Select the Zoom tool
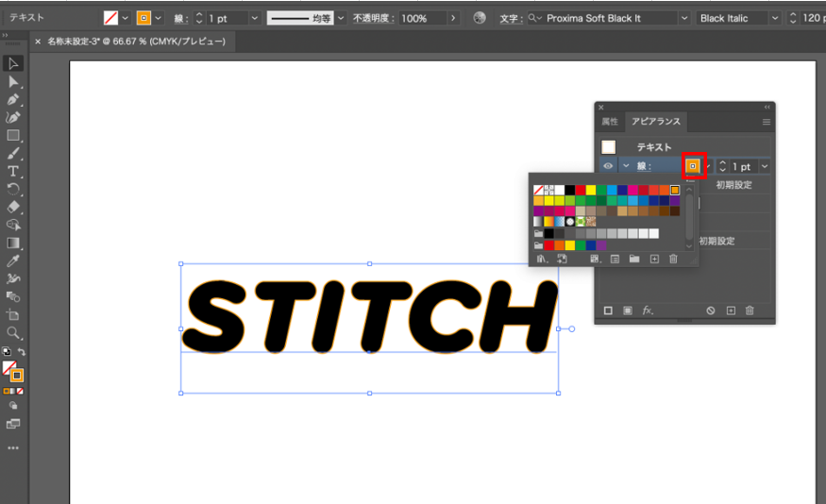The image size is (826, 504). pyautogui.click(x=13, y=333)
